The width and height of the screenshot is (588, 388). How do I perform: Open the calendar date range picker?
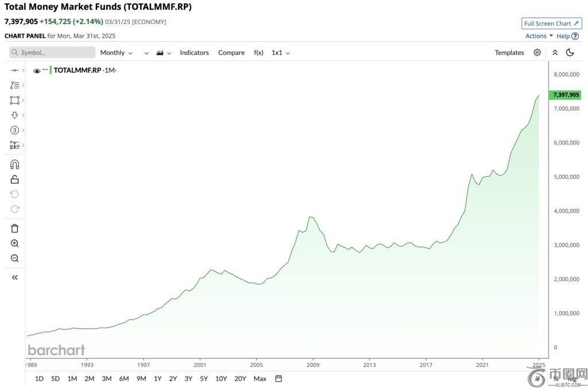coord(278,378)
